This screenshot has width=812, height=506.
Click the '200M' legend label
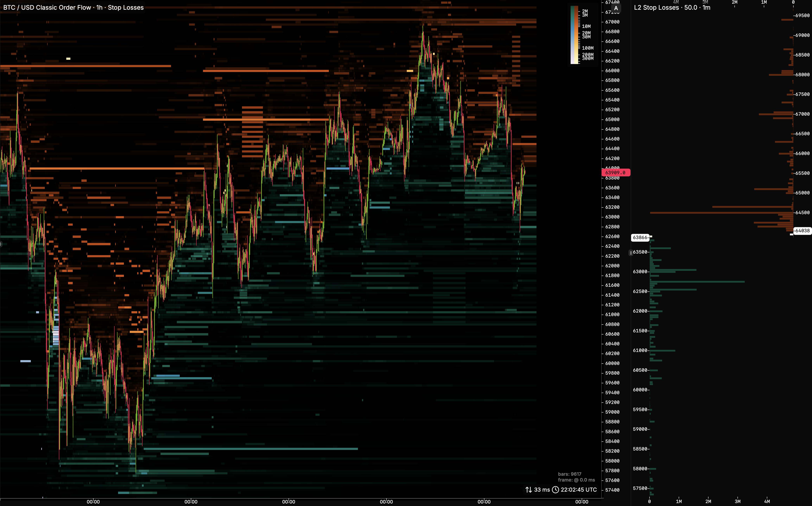coord(588,55)
